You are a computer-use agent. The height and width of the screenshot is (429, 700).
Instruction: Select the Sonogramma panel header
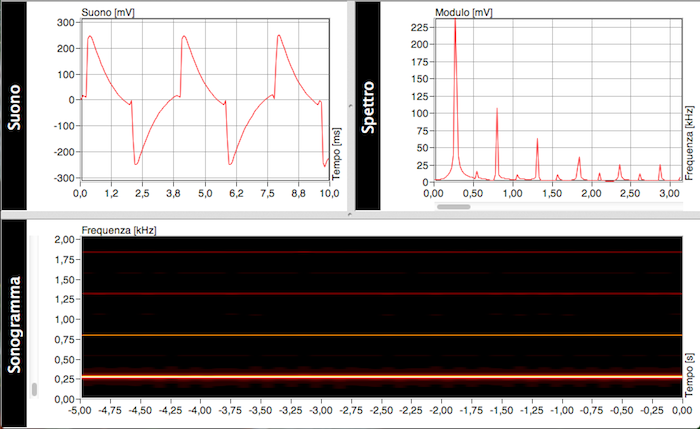[x=14, y=323]
